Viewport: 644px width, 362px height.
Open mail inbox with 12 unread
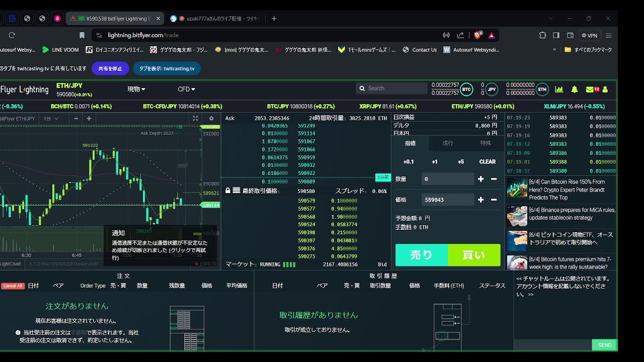click(592, 89)
